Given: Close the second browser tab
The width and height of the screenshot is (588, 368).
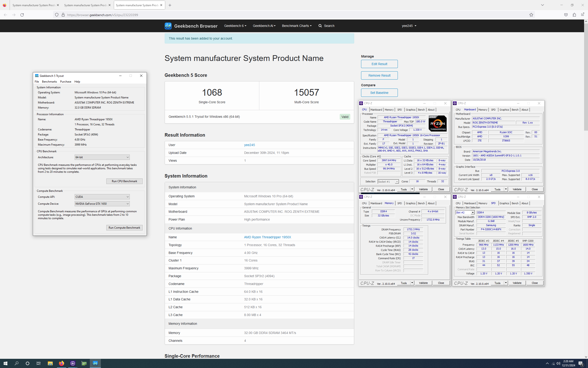Looking at the screenshot, I should click(x=109, y=5).
